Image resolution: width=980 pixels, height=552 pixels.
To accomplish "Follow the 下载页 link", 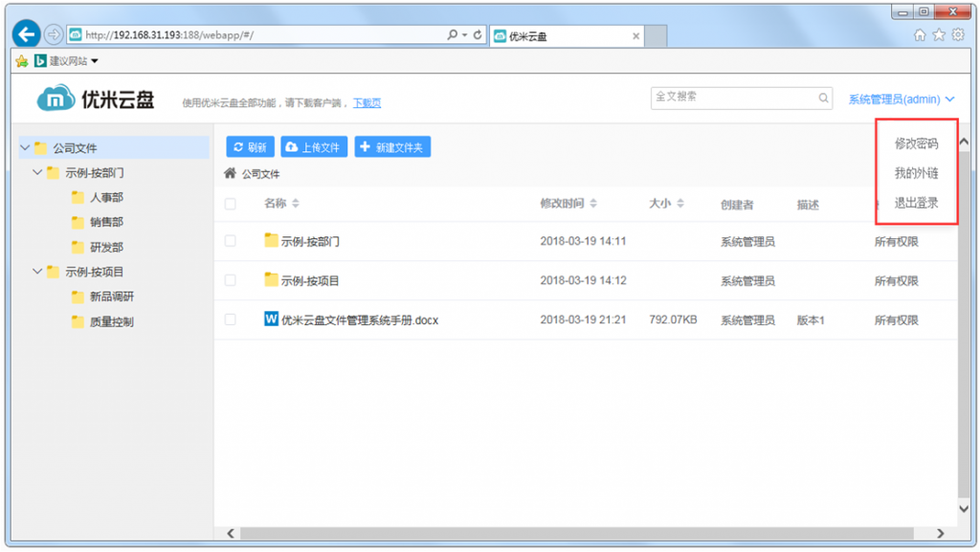I will tap(367, 103).
